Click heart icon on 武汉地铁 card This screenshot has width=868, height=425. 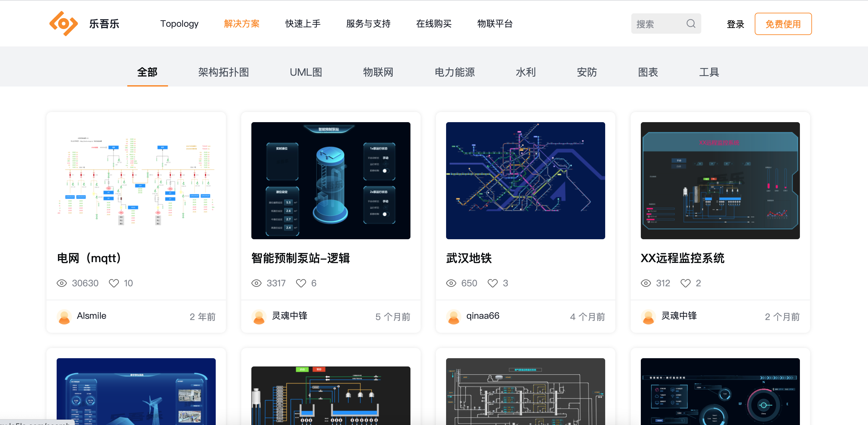(x=492, y=283)
